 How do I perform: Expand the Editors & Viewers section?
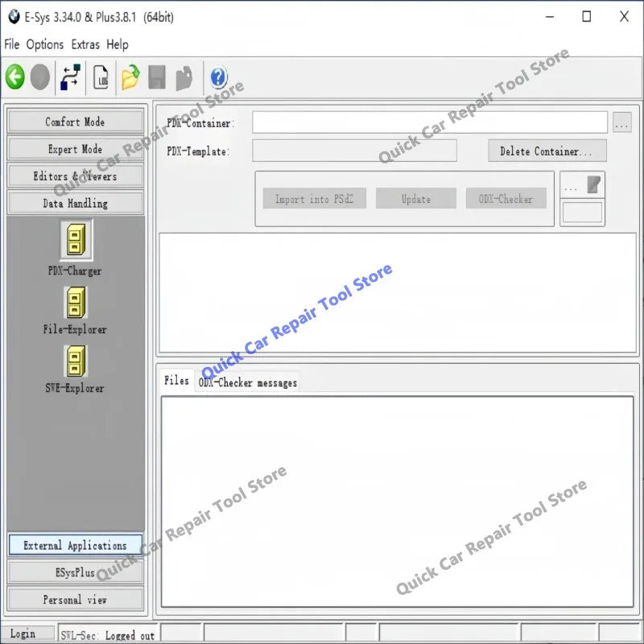(75, 176)
